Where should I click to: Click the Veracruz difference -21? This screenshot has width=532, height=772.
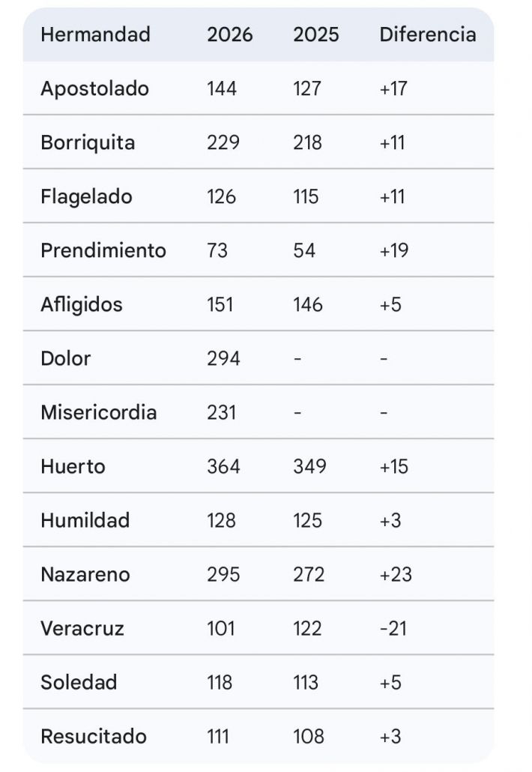coord(393,628)
